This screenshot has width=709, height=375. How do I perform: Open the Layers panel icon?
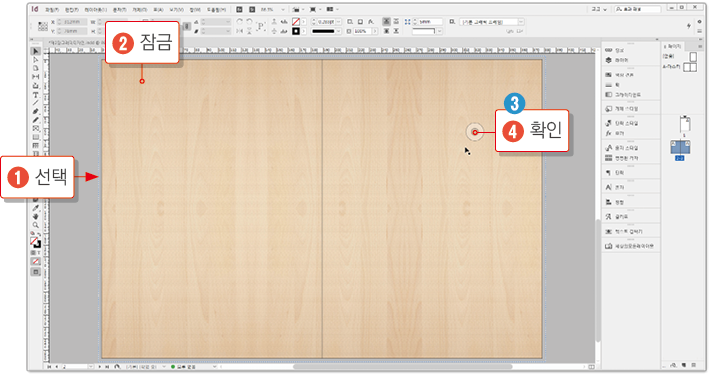coord(609,60)
